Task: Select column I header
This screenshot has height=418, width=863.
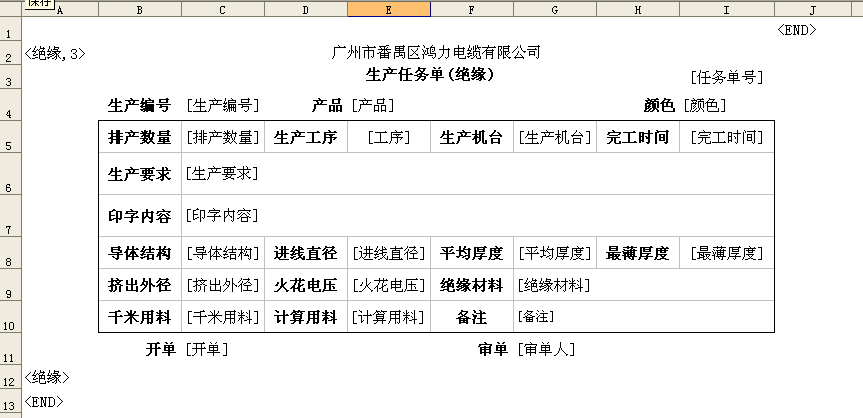Action: pyautogui.click(x=727, y=9)
